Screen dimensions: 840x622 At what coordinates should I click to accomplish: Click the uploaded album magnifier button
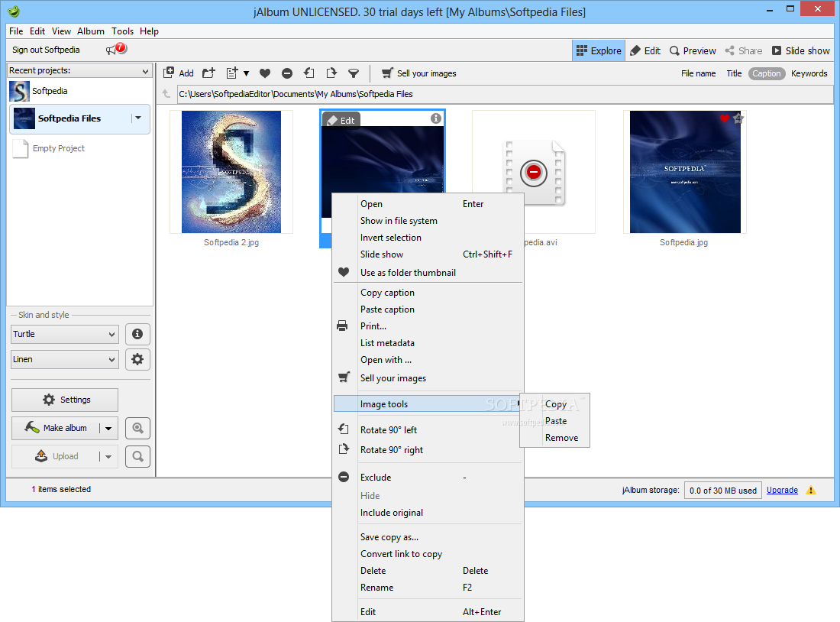(137, 456)
